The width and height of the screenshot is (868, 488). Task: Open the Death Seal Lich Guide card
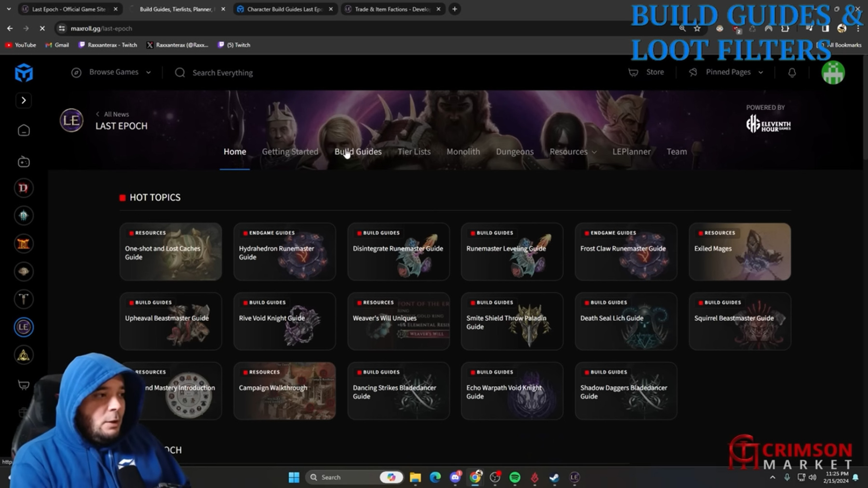[626, 321]
